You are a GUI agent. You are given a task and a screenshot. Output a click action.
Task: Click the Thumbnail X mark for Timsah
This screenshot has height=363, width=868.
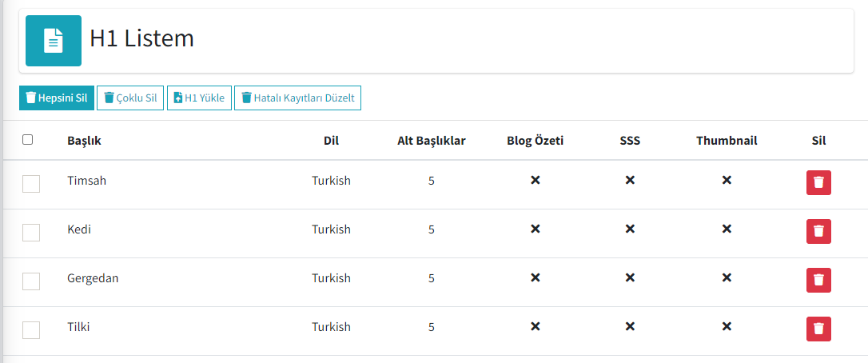[727, 180]
